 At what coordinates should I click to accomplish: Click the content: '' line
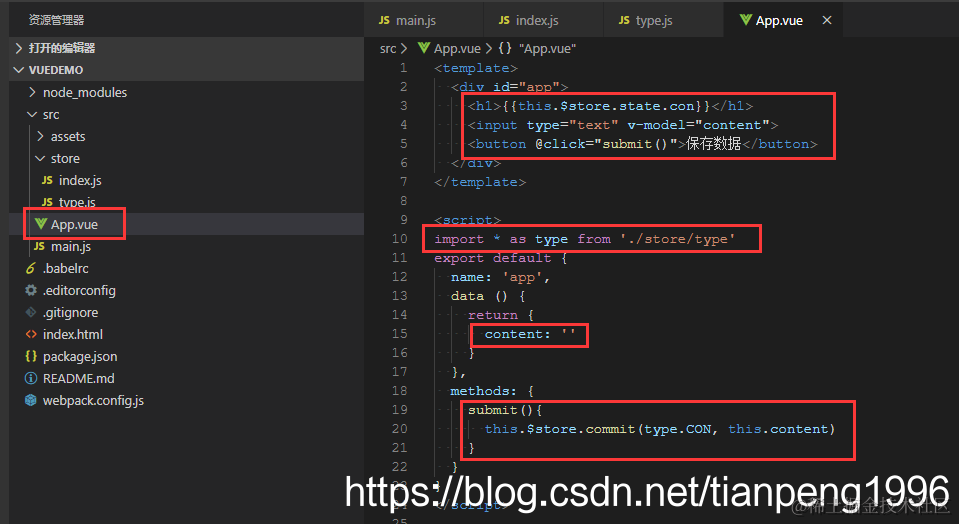(x=530, y=334)
